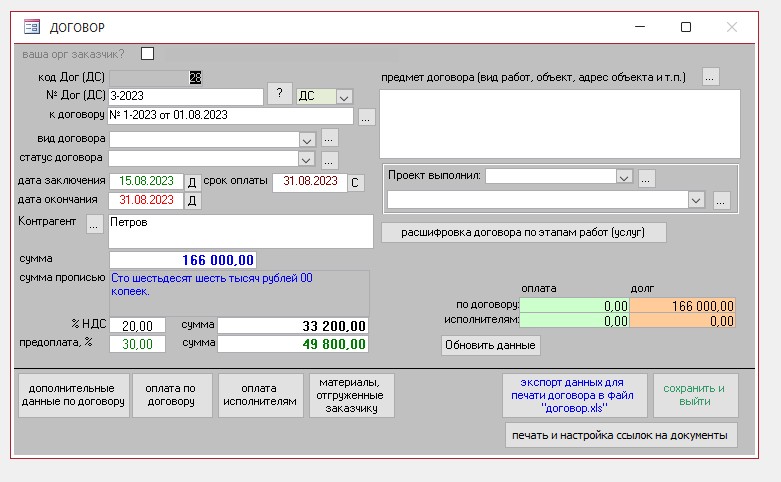Image resolution: width=781 pixels, height=482 pixels.
Task: Click the '...' button beside предмет договора
Action: pyautogui.click(x=710, y=76)
